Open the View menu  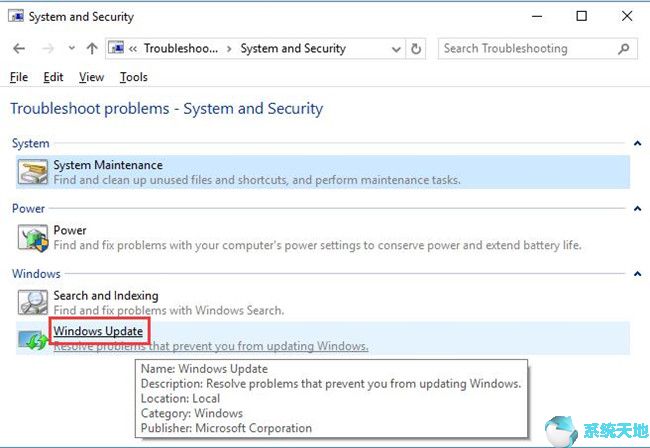click(x=91, y=77)
